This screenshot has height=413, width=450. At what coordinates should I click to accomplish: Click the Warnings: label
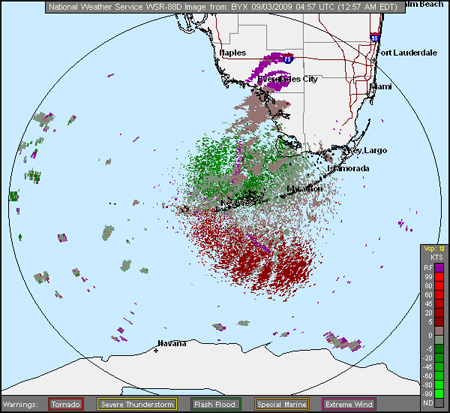tap(20, 404)
